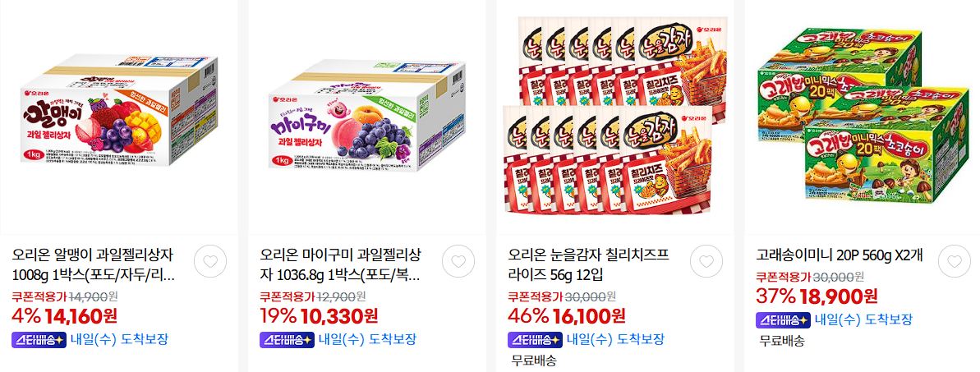Favorite the 알맹이 과일젤리상자 product with heart icon
The width and height of the screenshot is (980, 372).
coord(210,261)
